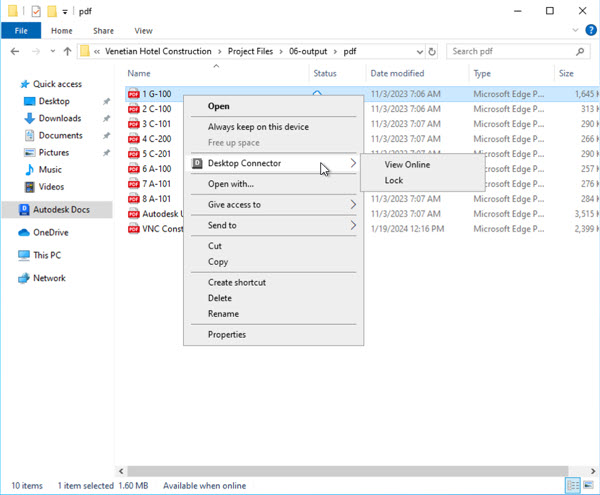Open Documents in Quick access

pyautogui.click(x=60, y=135)
